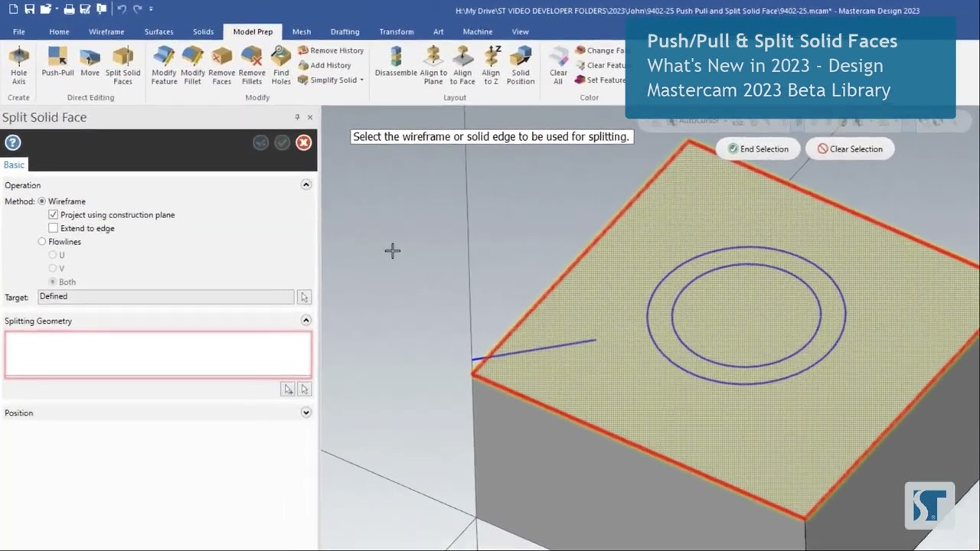This screenshot has width=980, height=551.
Task: Pick the V flowline radio
Action: (53, 269)
